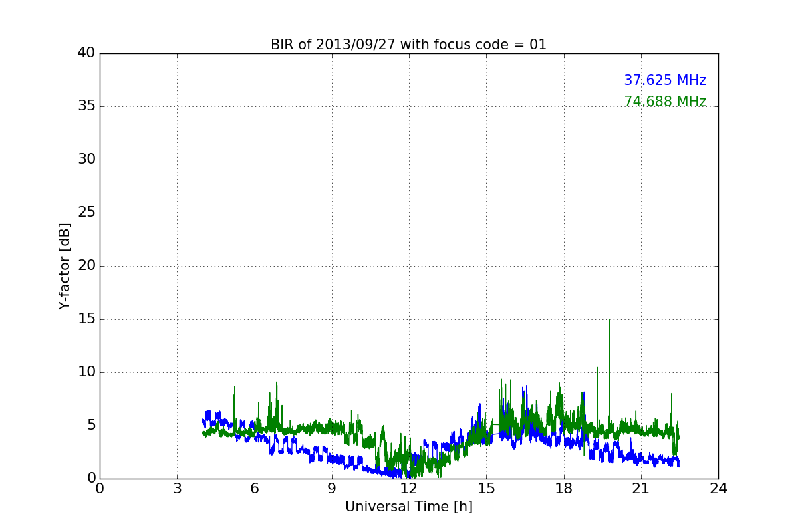Viewport: 798px width, 532px height.
Task: Click the plot title 'BIR of 2013/09/27 with focus code = 01'
Action: coord(408,45)
